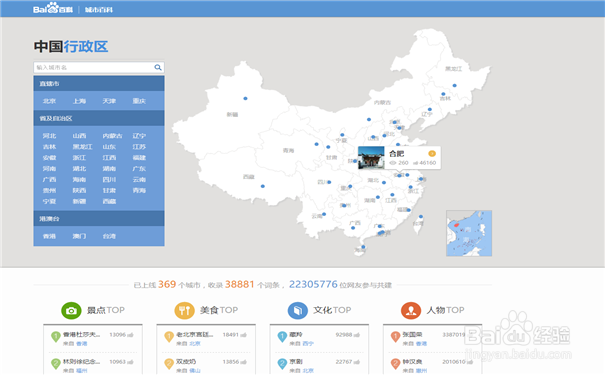Click the 云南 city dot on map
Viewport: 605px width, 375px height.
pos(324,214)
